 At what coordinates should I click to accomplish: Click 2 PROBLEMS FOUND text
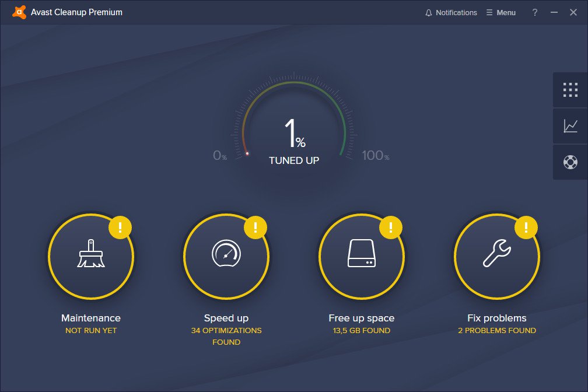pos(497,331)
